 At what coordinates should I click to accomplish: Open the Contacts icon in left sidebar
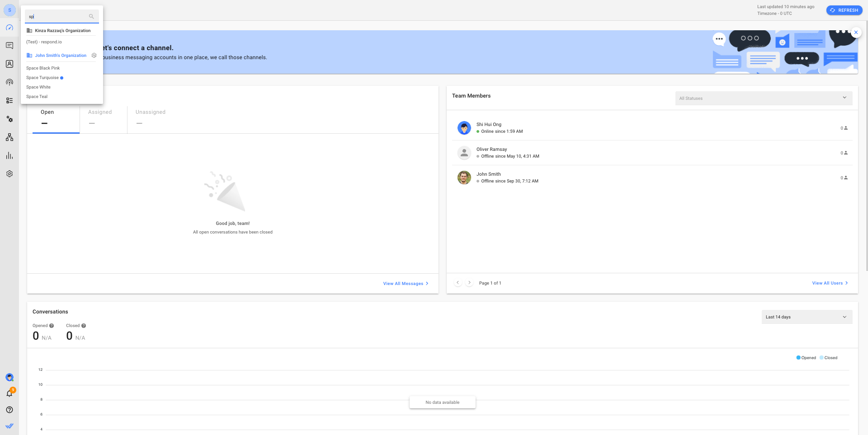point(9,64)
